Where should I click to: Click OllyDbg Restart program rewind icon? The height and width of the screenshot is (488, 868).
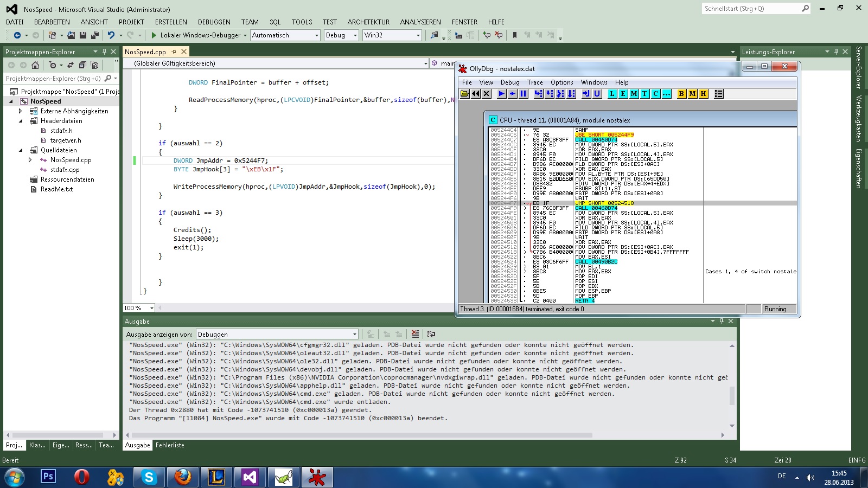[476, 94]
